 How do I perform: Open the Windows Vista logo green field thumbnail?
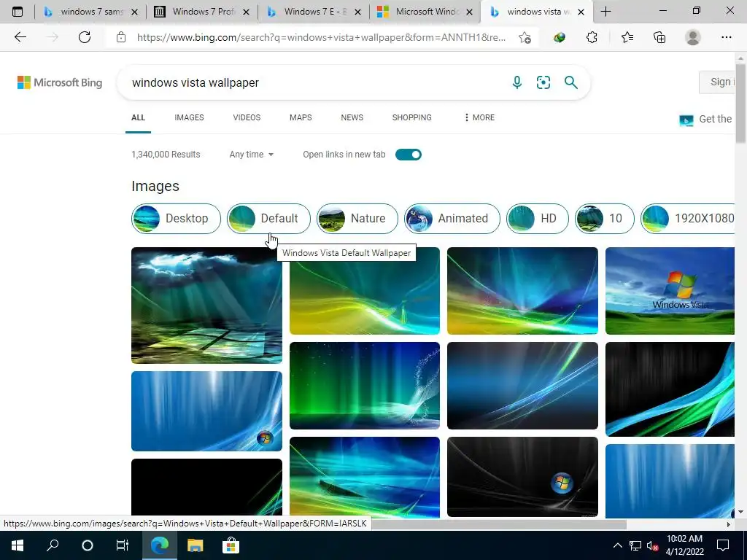(x=670, y=290)
